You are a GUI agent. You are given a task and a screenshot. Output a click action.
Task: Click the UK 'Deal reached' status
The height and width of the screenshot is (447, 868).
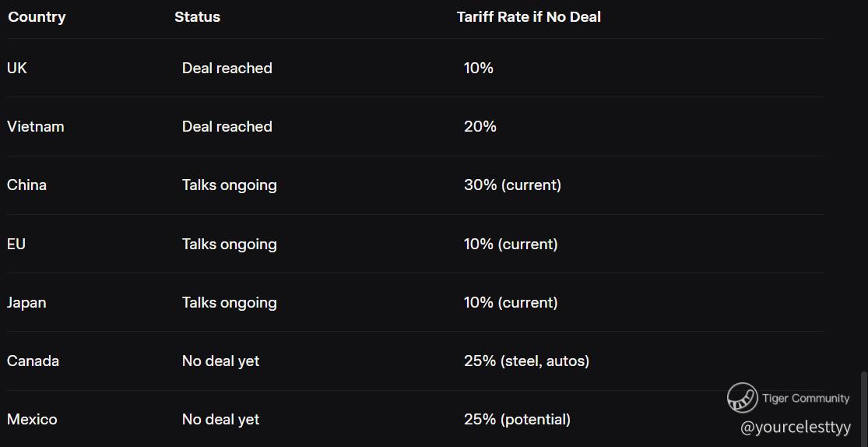pyautogui.click(x=227, y=69)
